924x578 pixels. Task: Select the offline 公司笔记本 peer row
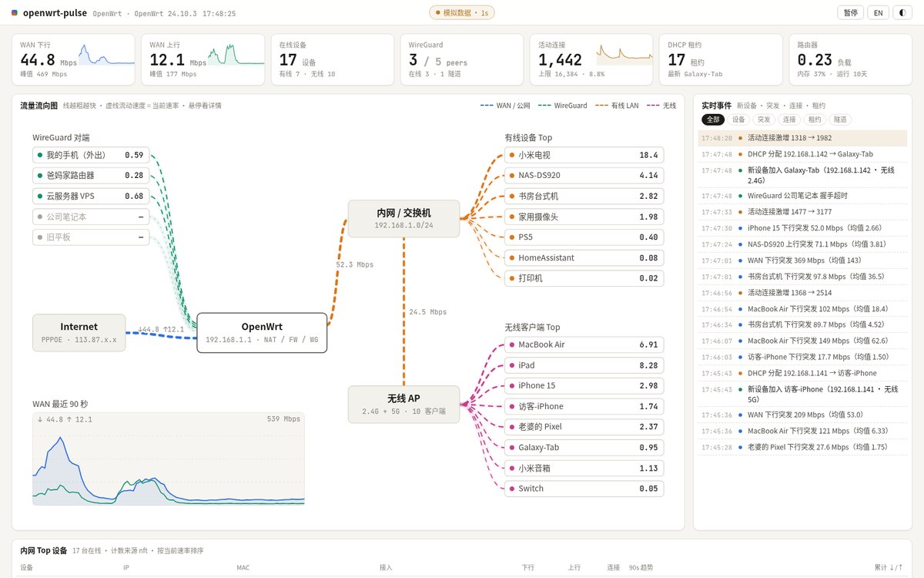(91, 217)
